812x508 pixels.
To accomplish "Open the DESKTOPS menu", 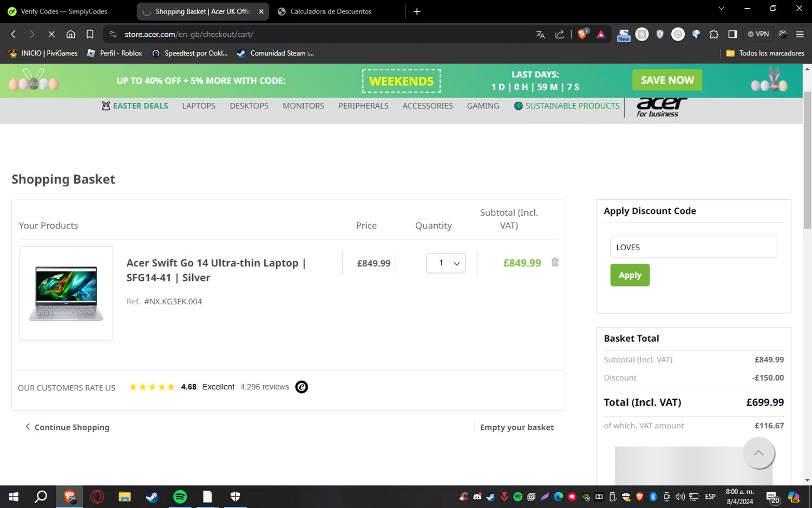I will (249, 106).
